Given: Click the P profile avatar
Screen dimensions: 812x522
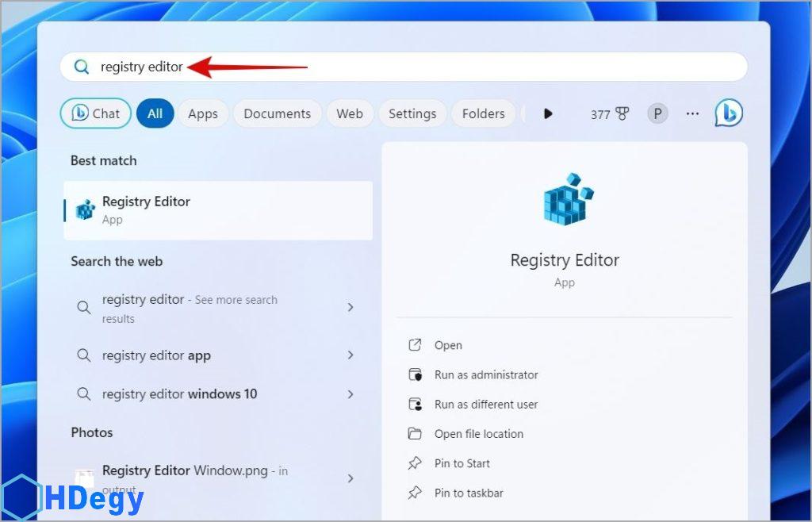Looking at the screenshot, I should pos(657,113).
